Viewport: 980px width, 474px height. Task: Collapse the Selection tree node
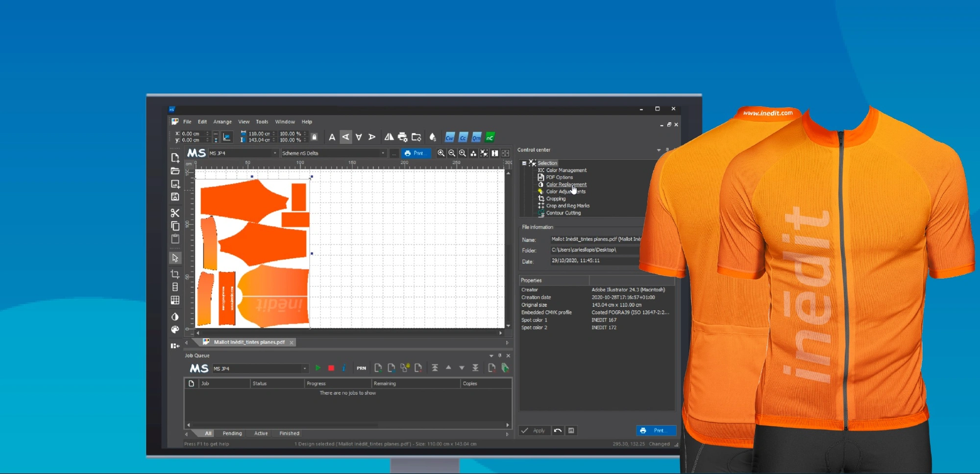[x=524, y=163]
